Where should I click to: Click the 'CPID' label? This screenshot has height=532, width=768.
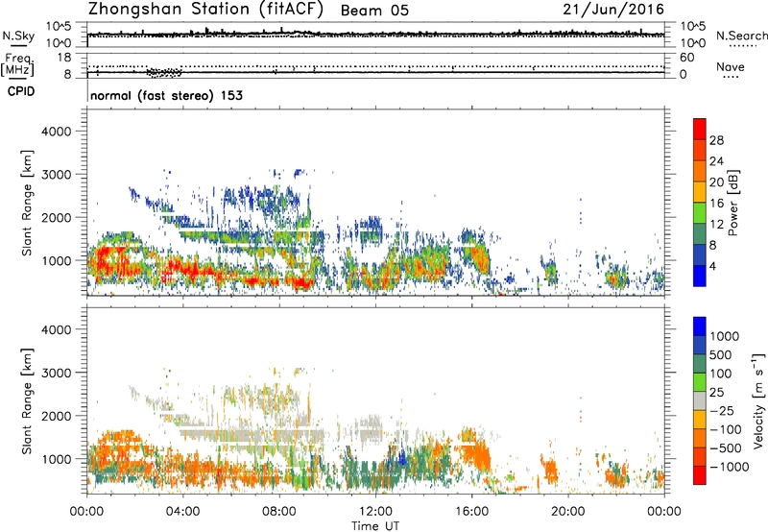coord(21,91)
